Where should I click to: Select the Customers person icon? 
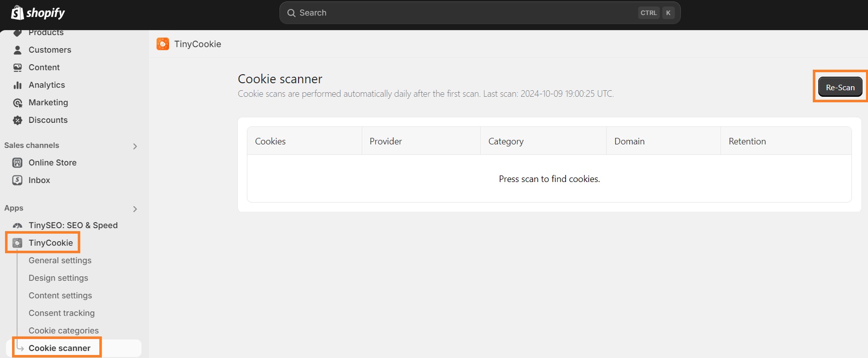[17, 50]
